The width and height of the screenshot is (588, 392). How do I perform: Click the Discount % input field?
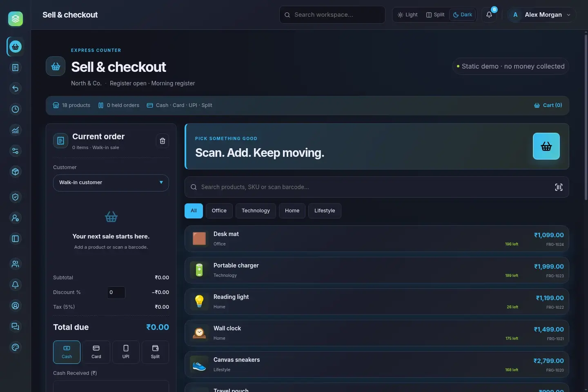(116, 292)
